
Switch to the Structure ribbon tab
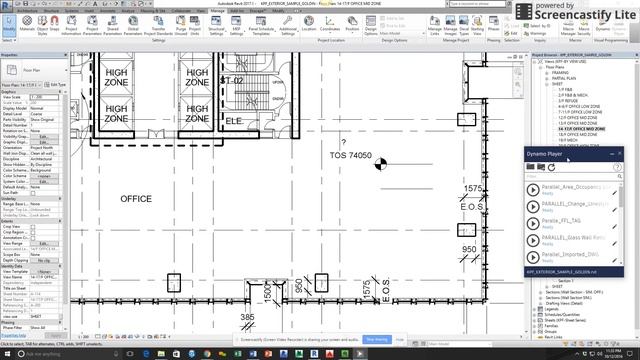[51, 11]
